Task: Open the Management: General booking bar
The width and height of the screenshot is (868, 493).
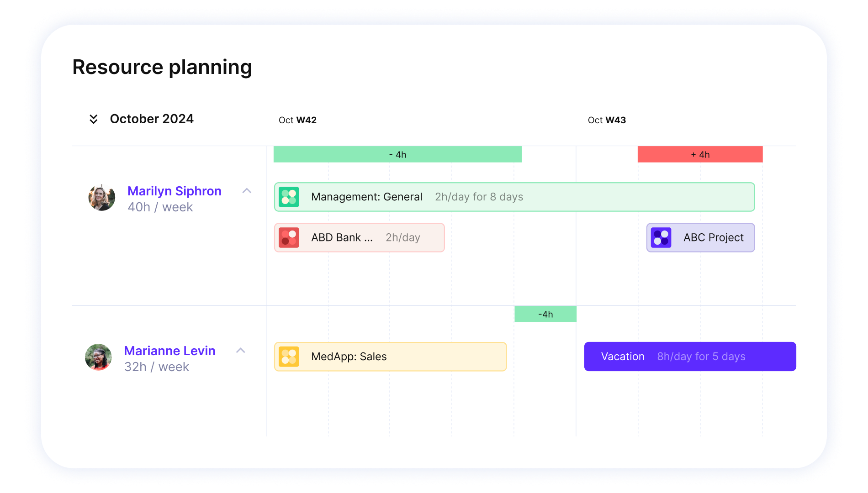Action: tap(514, 197)
